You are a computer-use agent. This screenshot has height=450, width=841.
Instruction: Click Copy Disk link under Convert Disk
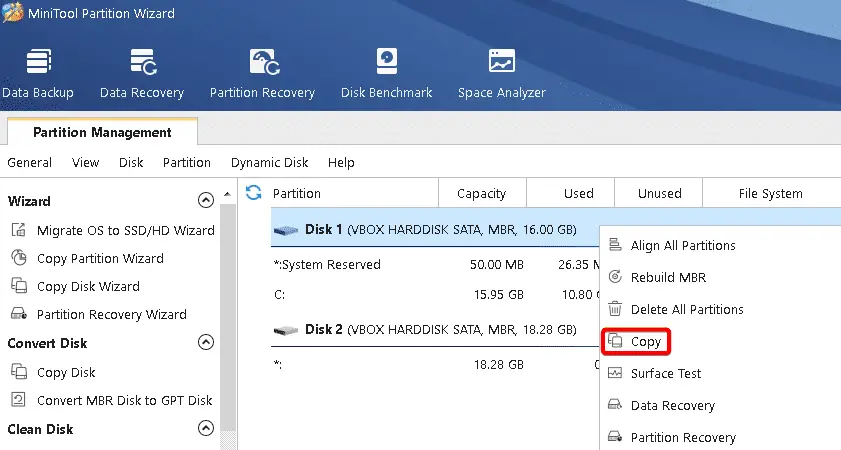[x=66, y=372]
